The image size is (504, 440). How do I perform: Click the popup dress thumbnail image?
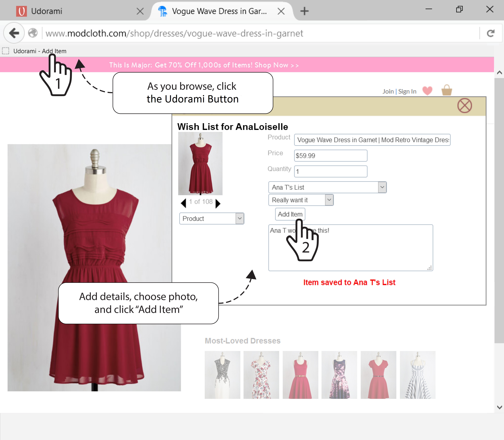coord(200,163)
